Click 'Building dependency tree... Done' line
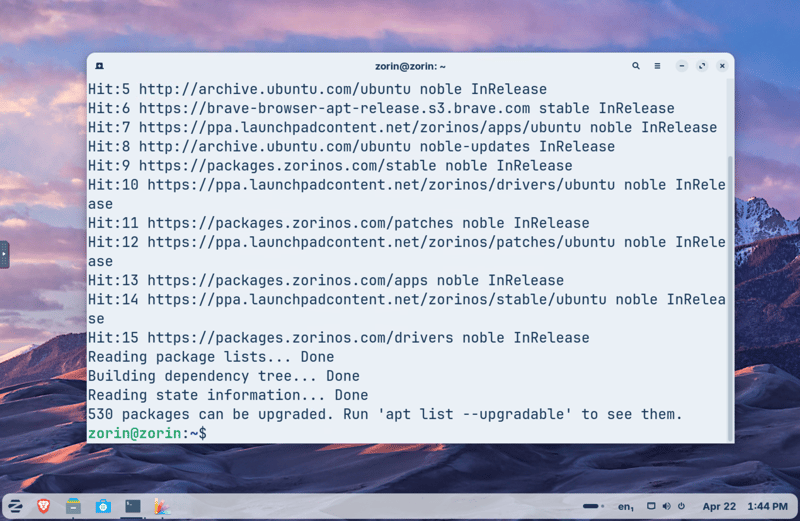 tap(224, 376)
